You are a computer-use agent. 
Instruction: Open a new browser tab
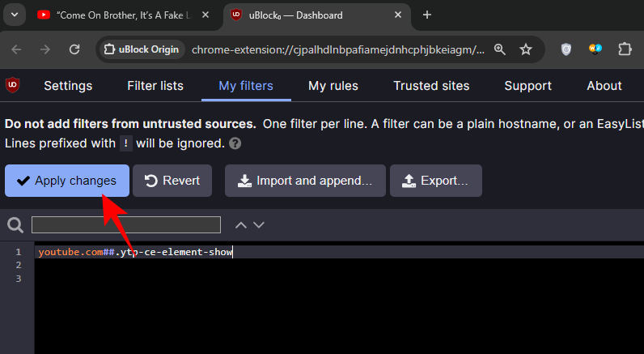[427, 15]
